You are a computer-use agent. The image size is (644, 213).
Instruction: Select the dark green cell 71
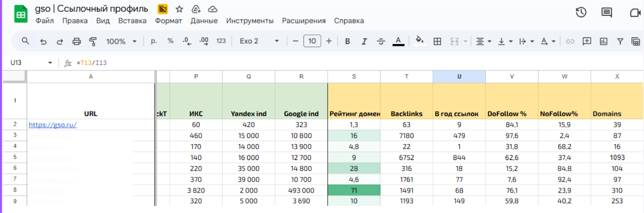pyautogui.click(x=354, y=190)
